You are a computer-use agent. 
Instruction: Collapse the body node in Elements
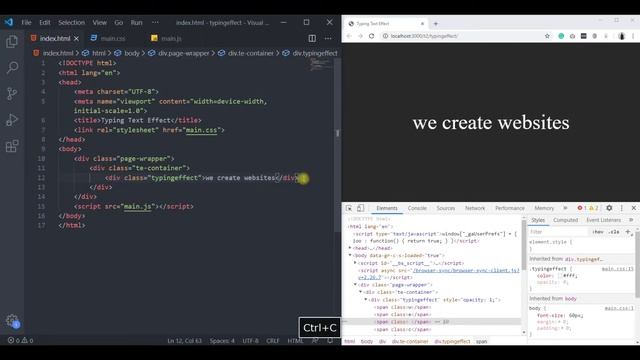350,255
